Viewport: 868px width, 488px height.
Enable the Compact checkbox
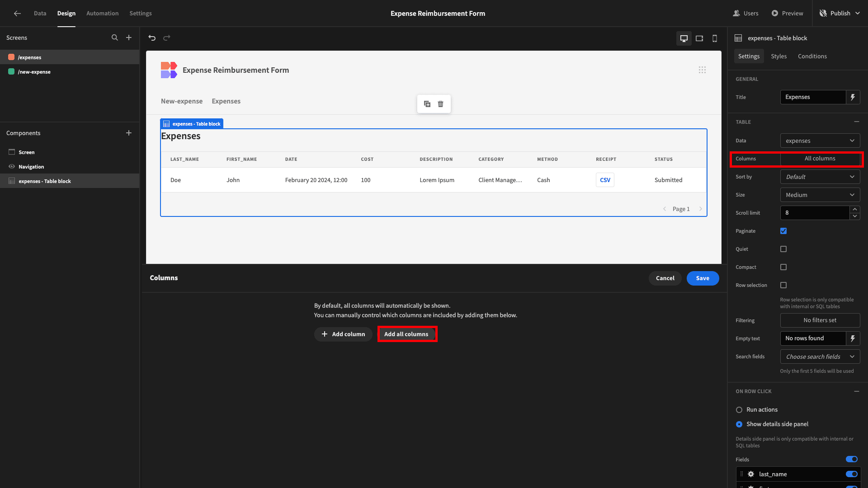pos(783,267)
